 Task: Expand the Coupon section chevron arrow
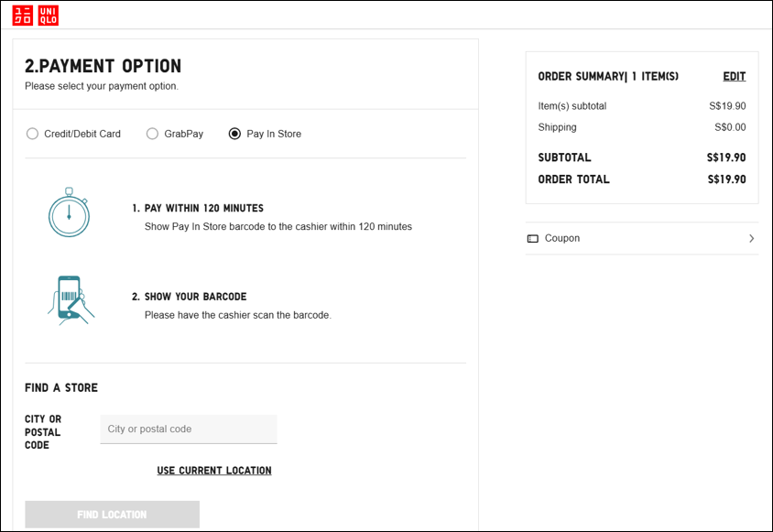coord(751,238)
